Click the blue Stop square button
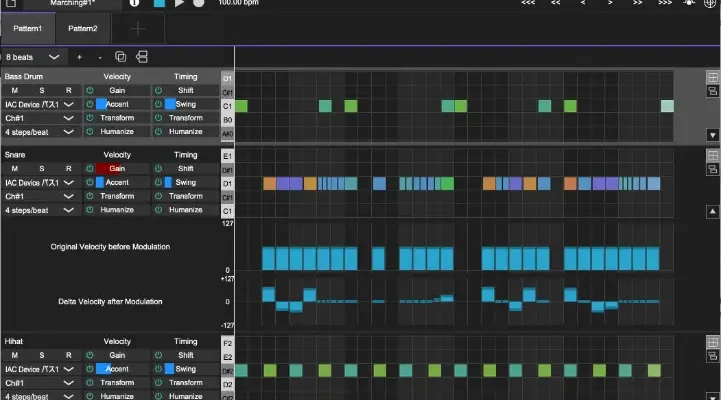721x400 pixels. pos(160,4)
